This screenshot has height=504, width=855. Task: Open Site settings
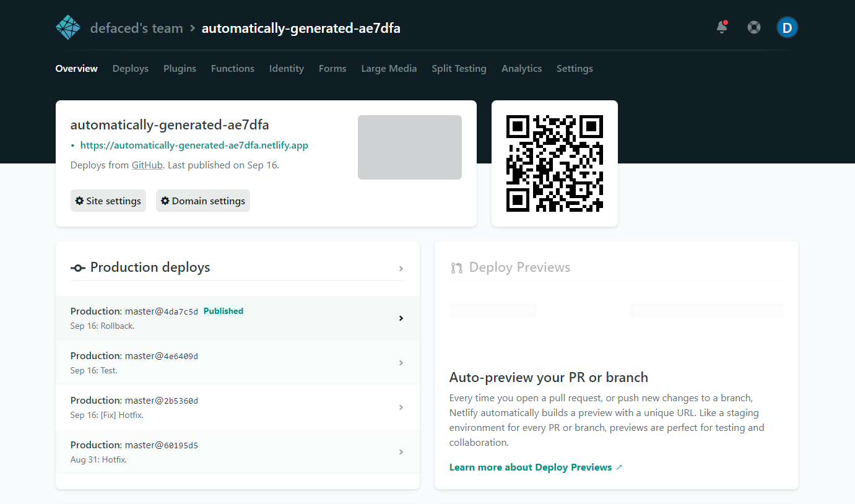pos(108,200)
